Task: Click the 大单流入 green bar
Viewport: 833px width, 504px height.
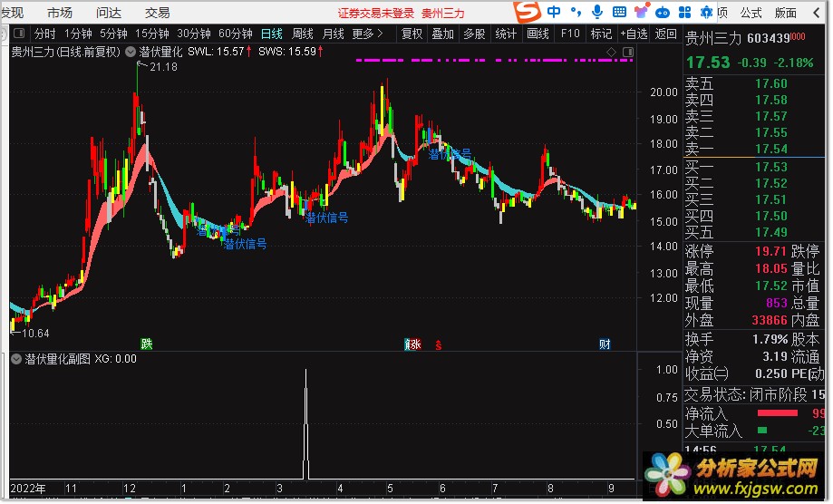Action: [762, 431]
